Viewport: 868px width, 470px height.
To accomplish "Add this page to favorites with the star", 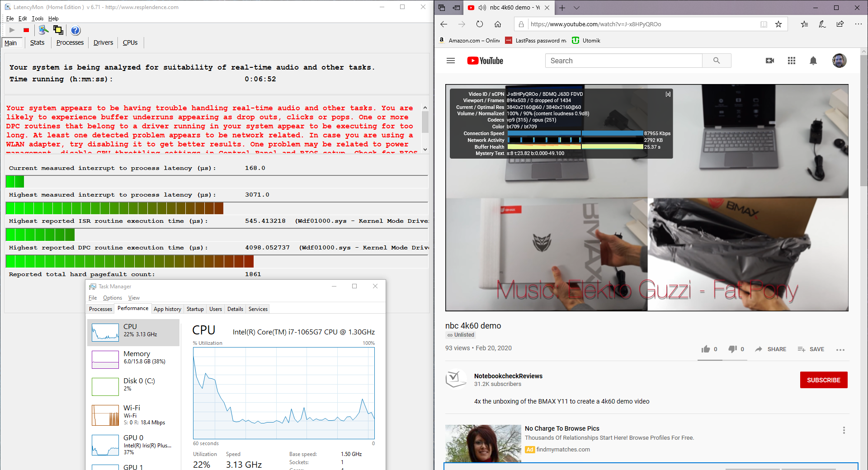I will click(x=778, y=24).
